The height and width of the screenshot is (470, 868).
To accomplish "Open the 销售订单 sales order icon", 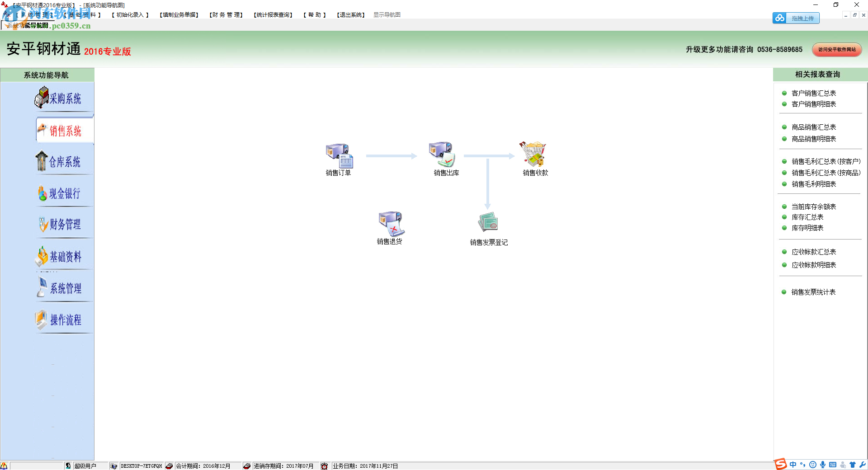I will (x=339, y=156).
